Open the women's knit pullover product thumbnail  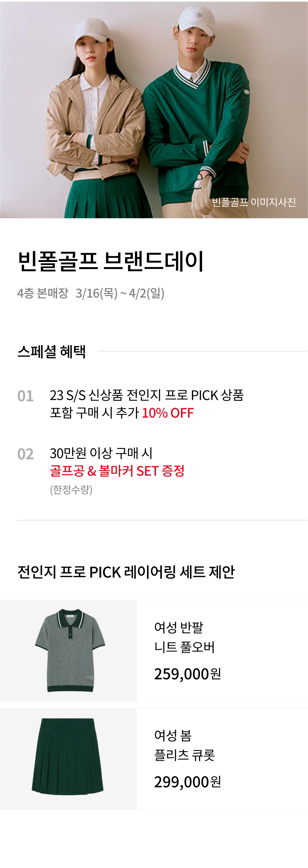(x=68, y=650)
